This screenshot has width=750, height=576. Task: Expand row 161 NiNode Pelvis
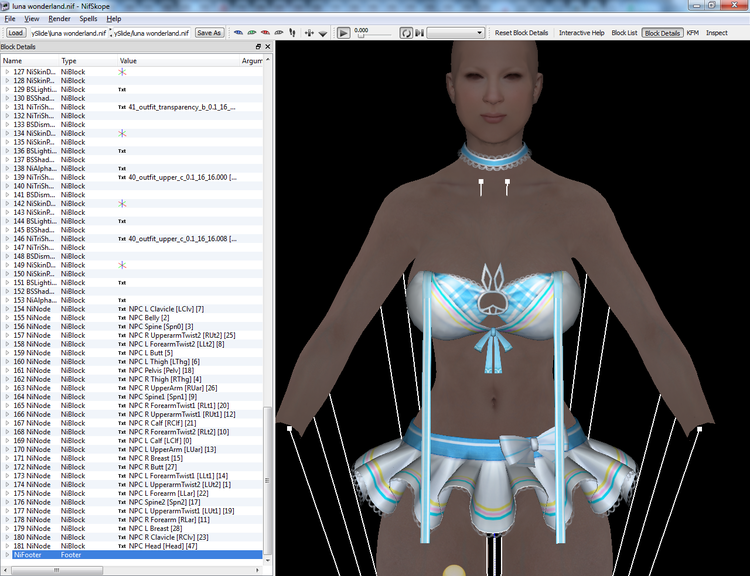(7, 370)
